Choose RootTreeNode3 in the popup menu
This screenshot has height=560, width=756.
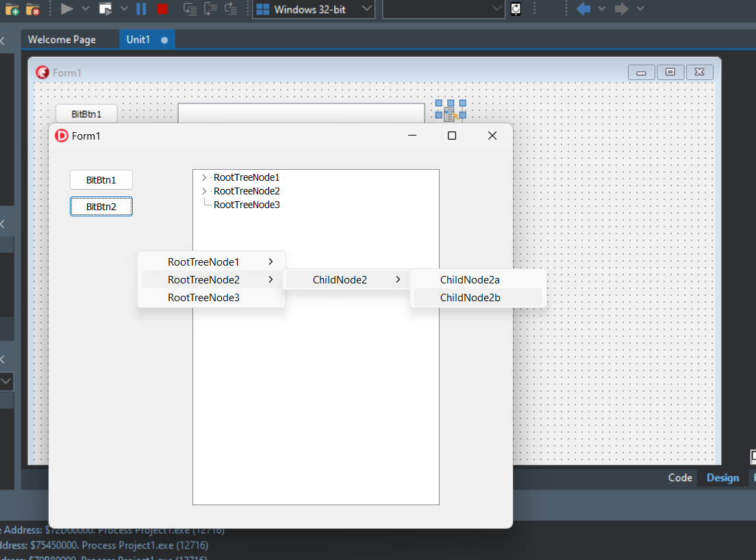tap(212, 297)
